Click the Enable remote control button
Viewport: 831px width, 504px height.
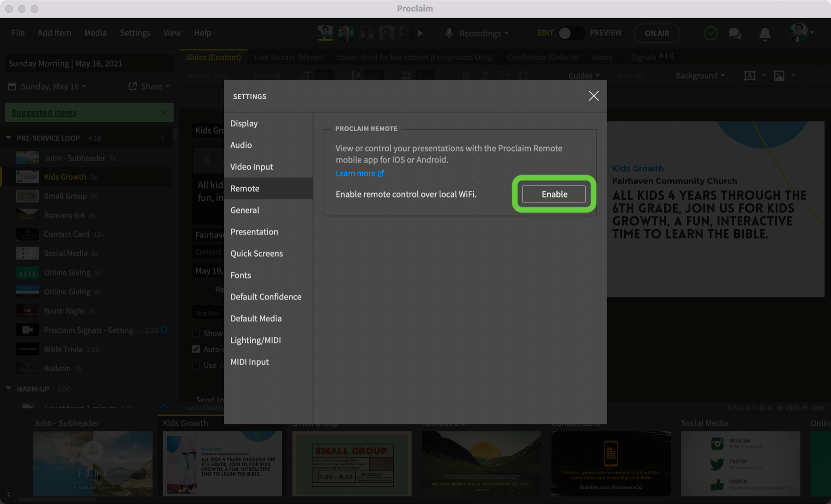pos(554,194)
